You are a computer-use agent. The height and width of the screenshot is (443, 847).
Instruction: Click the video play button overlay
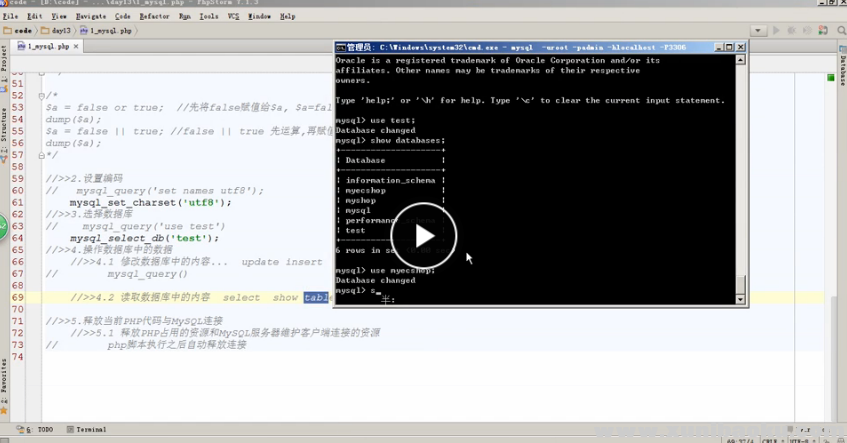tap(423, 236)
